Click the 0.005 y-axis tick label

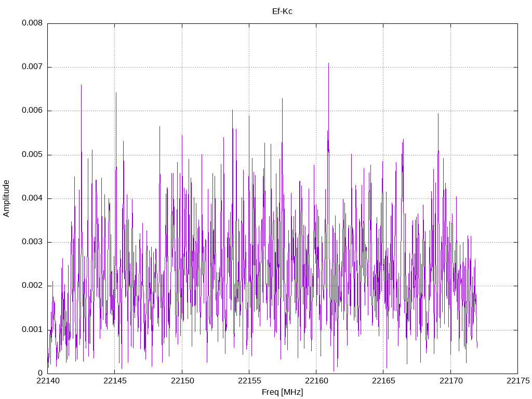pos(32,155)
